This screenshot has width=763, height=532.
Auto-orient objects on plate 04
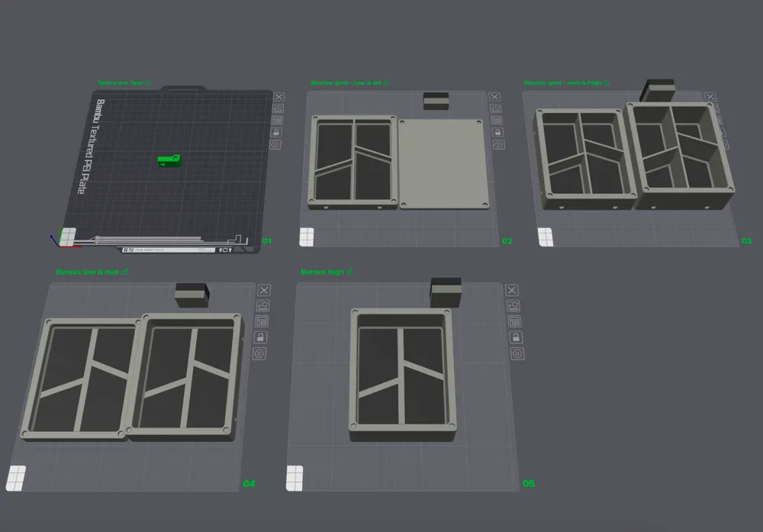(262, 305)
